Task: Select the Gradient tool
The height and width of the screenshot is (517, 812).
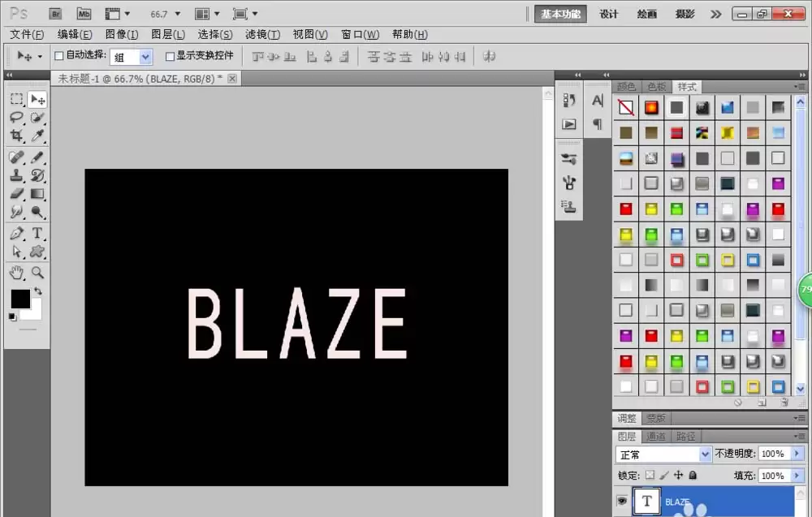Action: point(37,193)
